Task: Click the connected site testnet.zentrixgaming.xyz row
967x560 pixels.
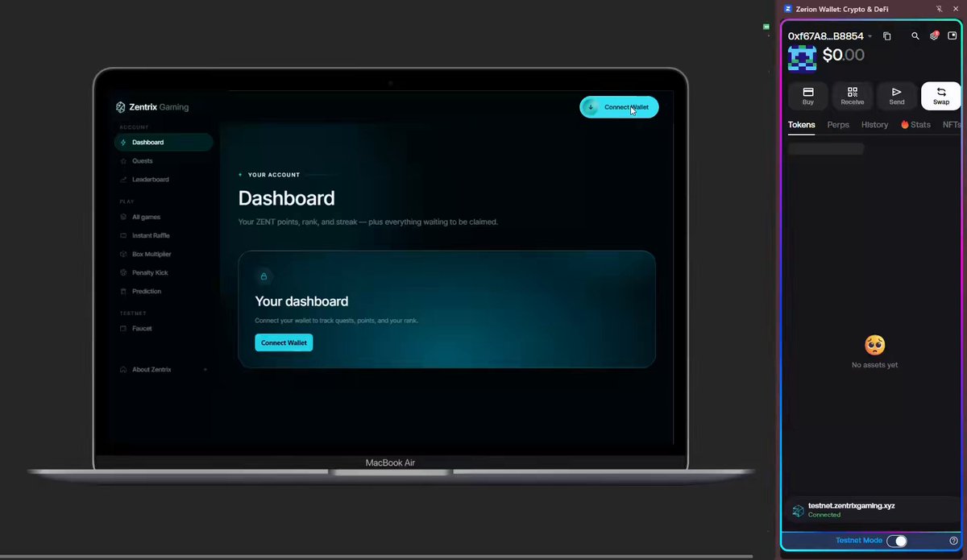Action: pyautogui.click(x=874, y=510)
